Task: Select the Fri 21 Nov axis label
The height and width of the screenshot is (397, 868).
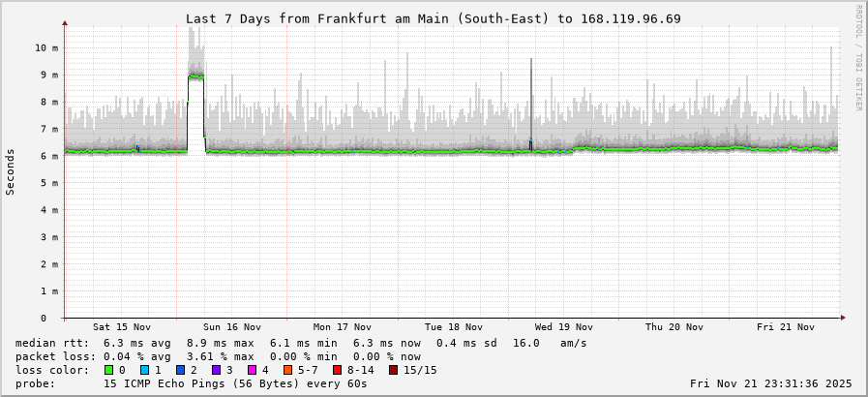Action: point(785,327)
